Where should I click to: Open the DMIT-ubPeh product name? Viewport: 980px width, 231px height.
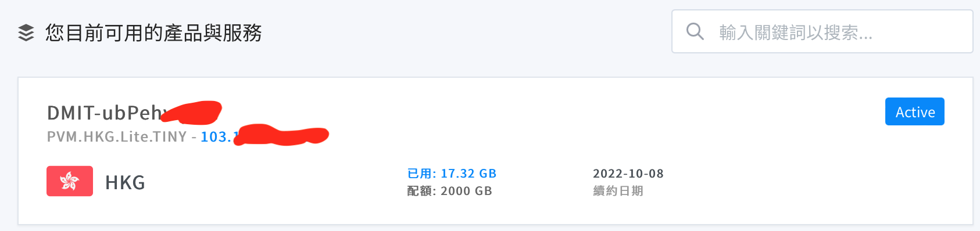[108, 113]
